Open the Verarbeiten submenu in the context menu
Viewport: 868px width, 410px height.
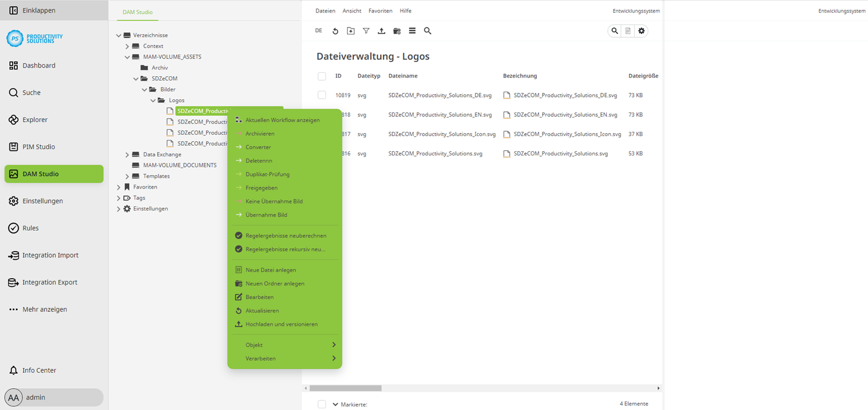(x=261, y=358)
